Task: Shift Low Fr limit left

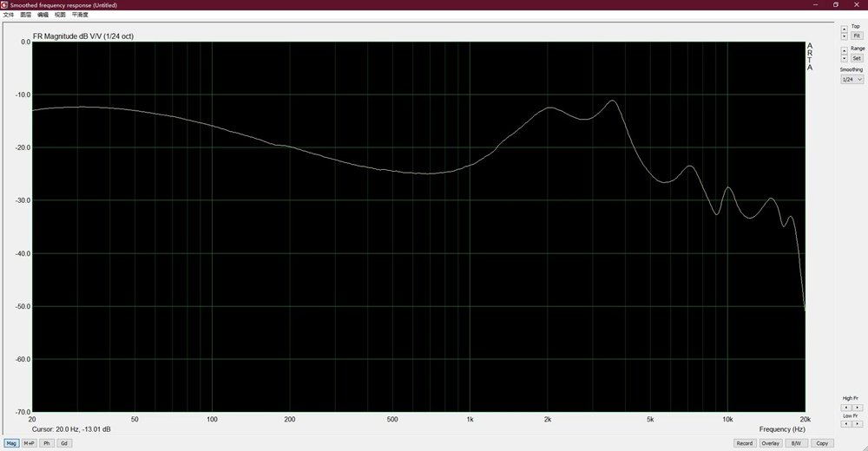Action: (x=845, y=424)
